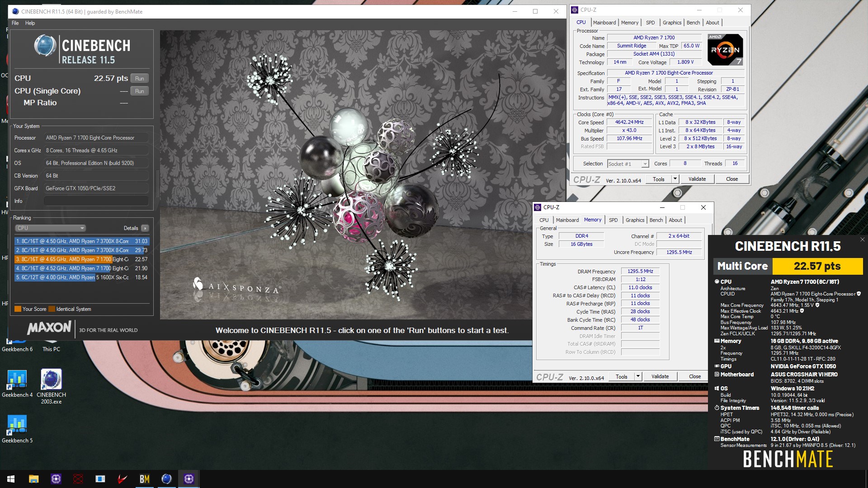The height and width of the screenshot is (488, 868).
Task: Click Validate in top CPU-Z window
Action: click(x=697, y=179)
